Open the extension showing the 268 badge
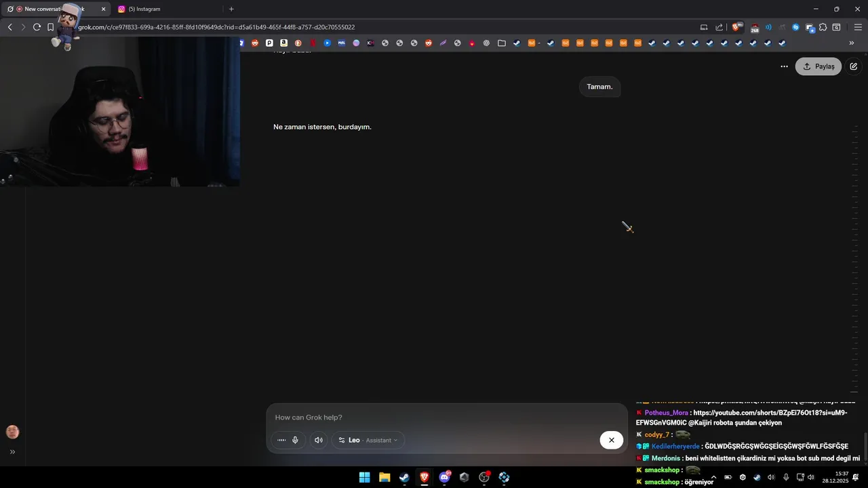 tap(754, 28)
